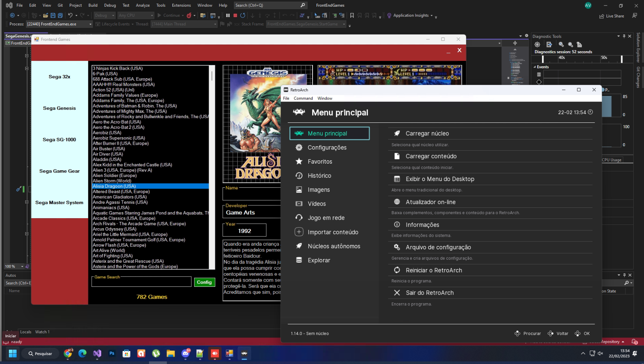Click the Undo arrow in Visual Studio toolbar
The image size is (644, 364).
[x=70, y=15]
